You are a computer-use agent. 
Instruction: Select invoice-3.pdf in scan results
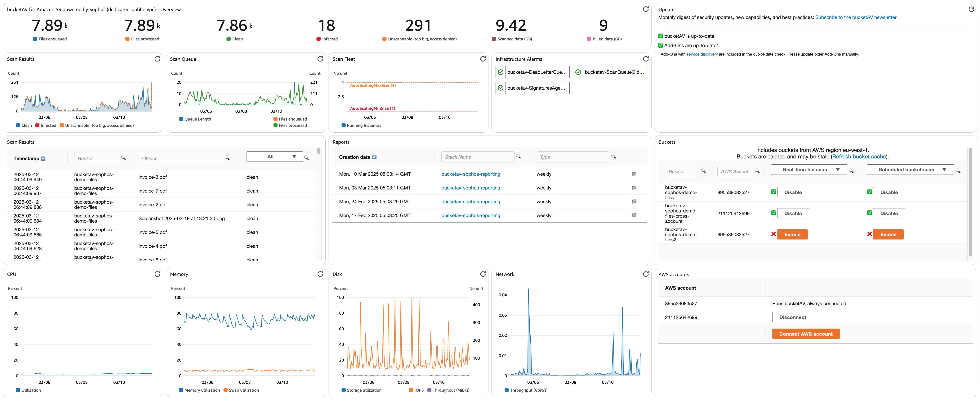coord(153,177)
